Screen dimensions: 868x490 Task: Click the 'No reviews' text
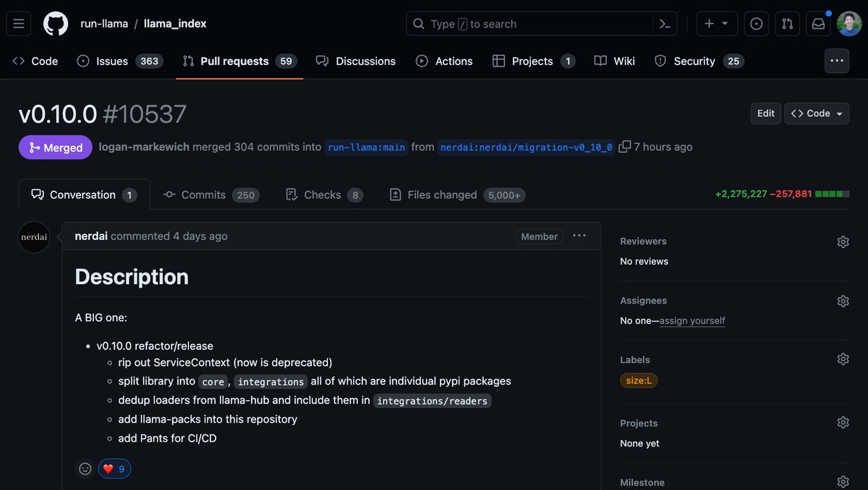(x=644, y=262)
